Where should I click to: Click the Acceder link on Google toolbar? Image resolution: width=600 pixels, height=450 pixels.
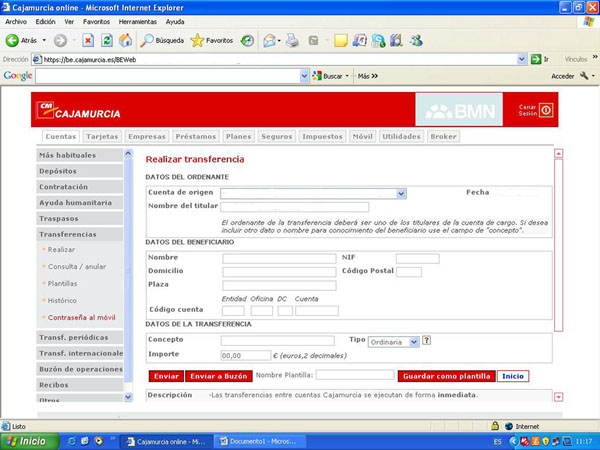[562, 76]
